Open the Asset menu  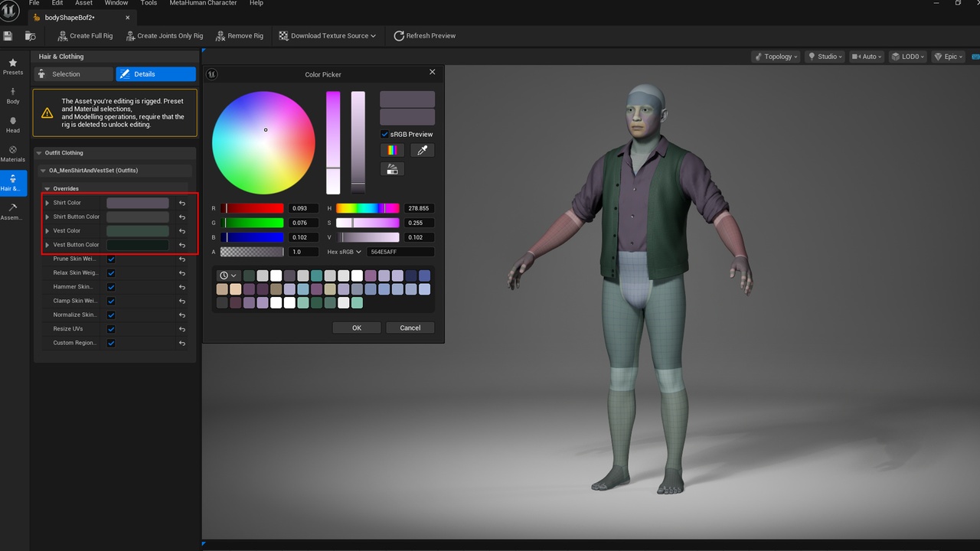tap(83, 3)
